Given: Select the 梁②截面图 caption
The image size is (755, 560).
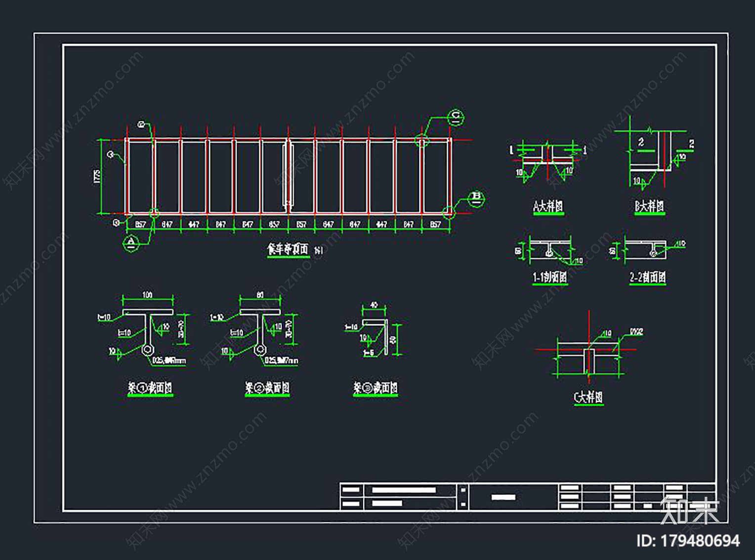Looking at the screenshot, I should [267, 388].
